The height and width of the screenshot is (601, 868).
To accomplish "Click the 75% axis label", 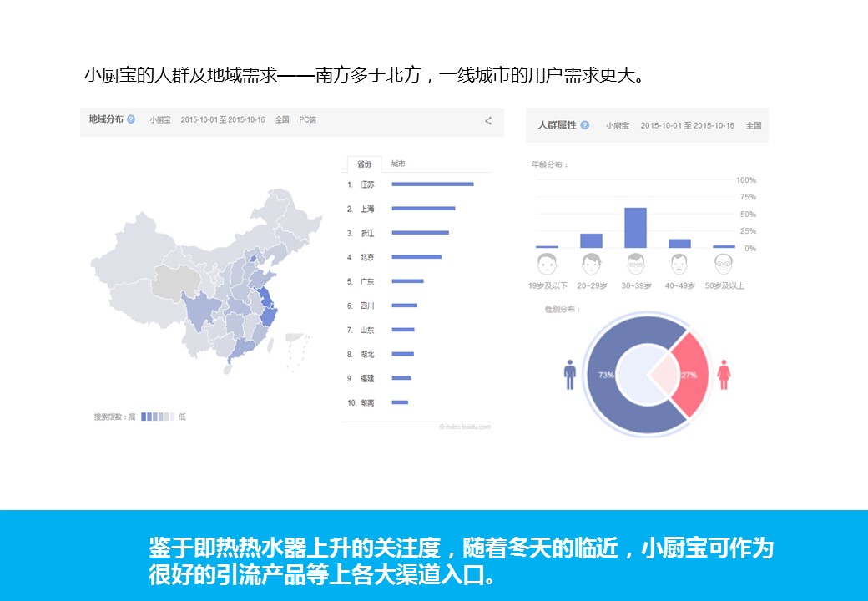I will pyautogui.click(x=748, y=197).
